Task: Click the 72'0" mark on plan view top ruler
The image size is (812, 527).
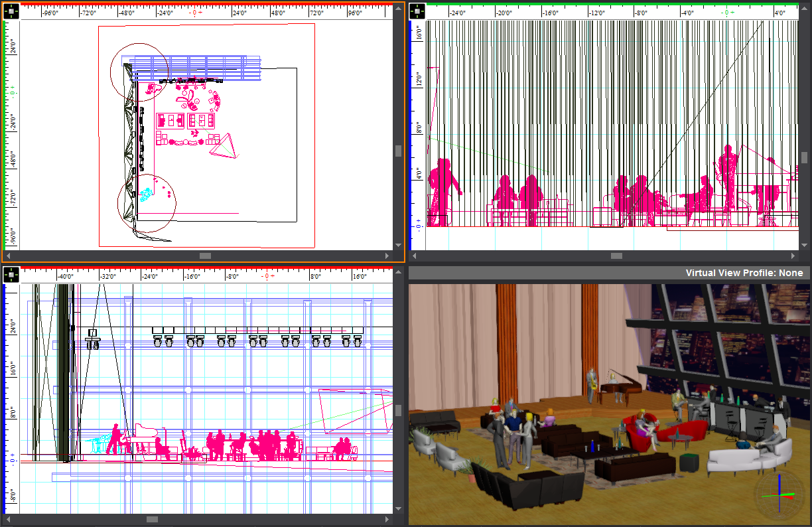Action: tap(317, 13)
